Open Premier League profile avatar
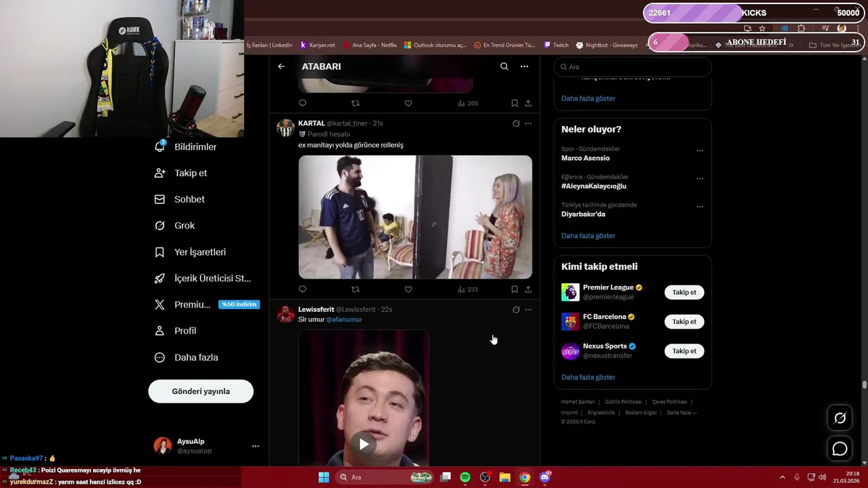 (570, 292)
